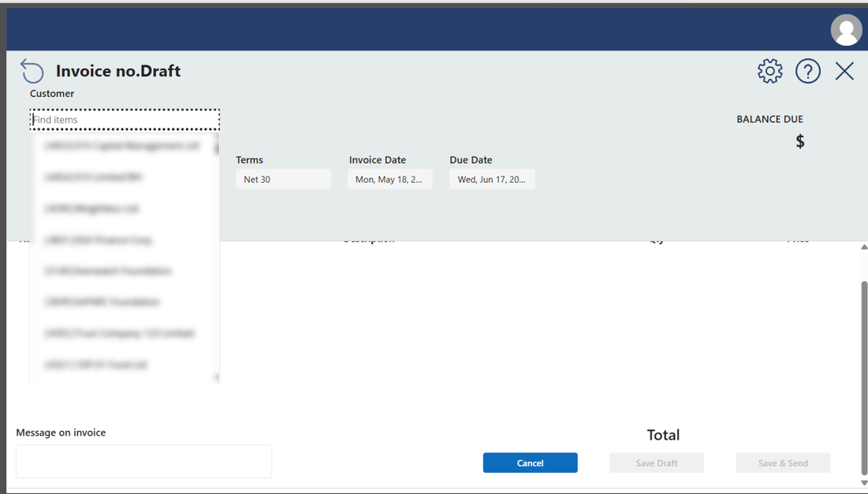Focus the Customer Find items search field
Screen dimensions: 868x494
(125, 120)
